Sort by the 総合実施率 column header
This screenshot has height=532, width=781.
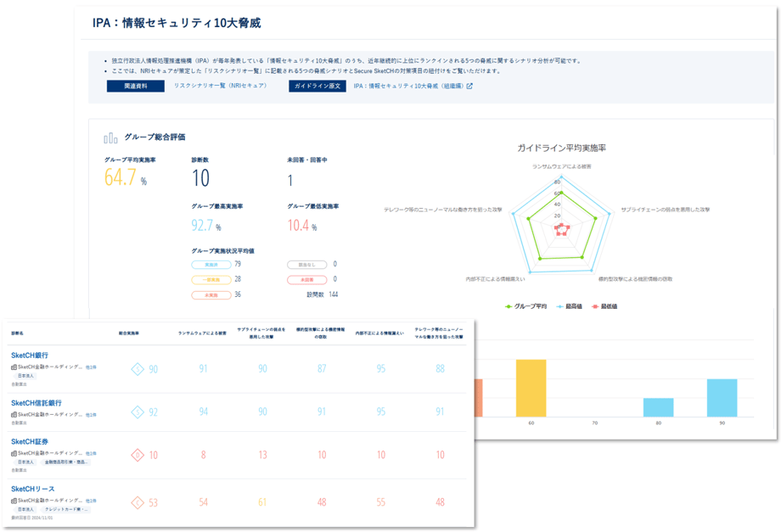pos(129,333)
